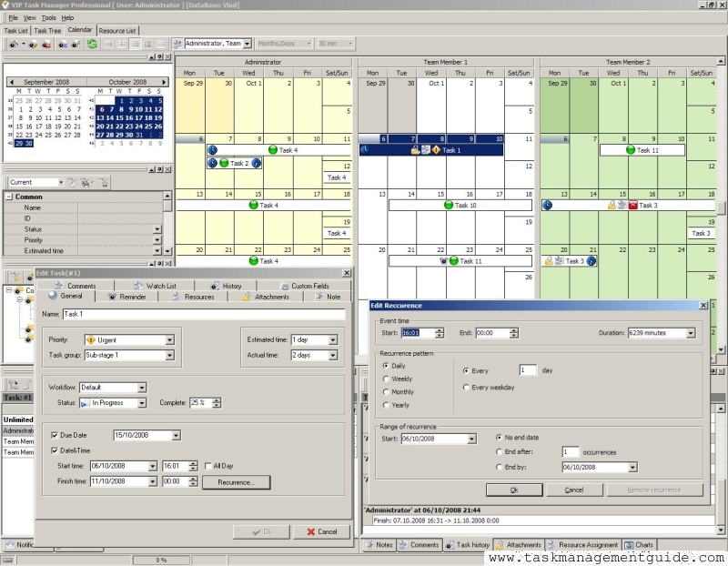Click the new task toolbar icon
Image resolution: width=728 pixels, height=566 pixels.
click(14, 44)
